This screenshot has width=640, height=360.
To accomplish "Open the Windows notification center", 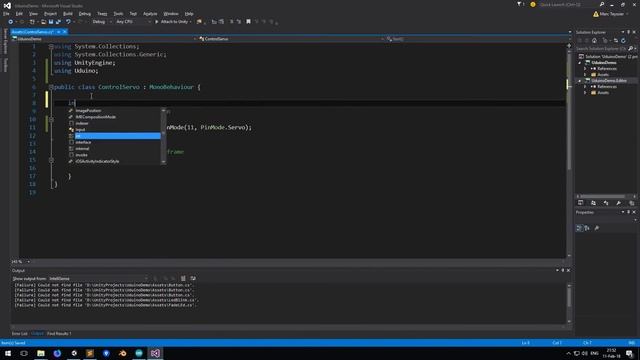I will click(629, 353).
